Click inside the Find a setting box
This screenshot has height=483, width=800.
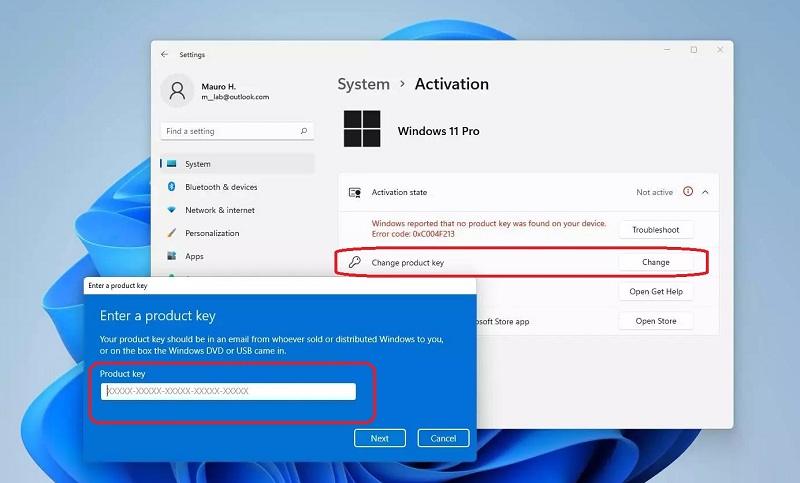pyautogui.click(x=228, y=131)
